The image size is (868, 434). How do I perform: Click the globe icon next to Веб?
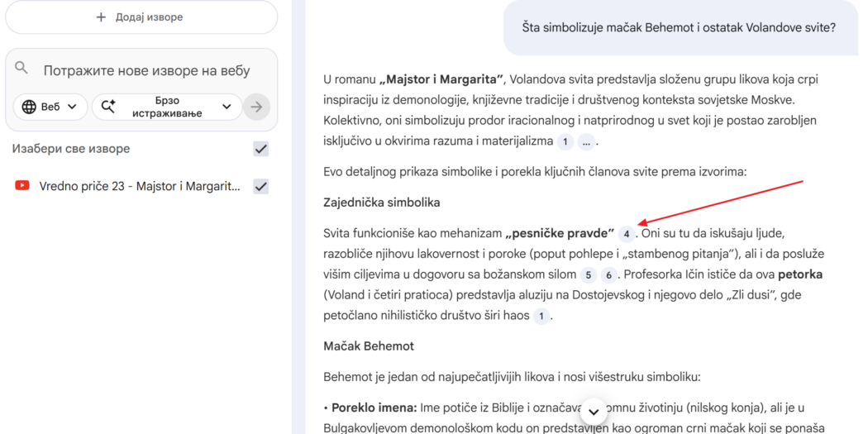(29, 107)
